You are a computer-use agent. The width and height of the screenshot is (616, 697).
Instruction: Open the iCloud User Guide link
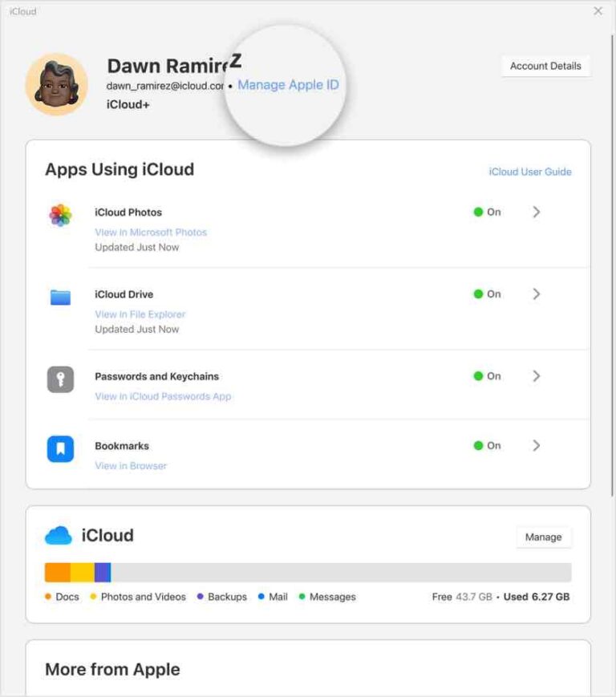pos(530,172)
